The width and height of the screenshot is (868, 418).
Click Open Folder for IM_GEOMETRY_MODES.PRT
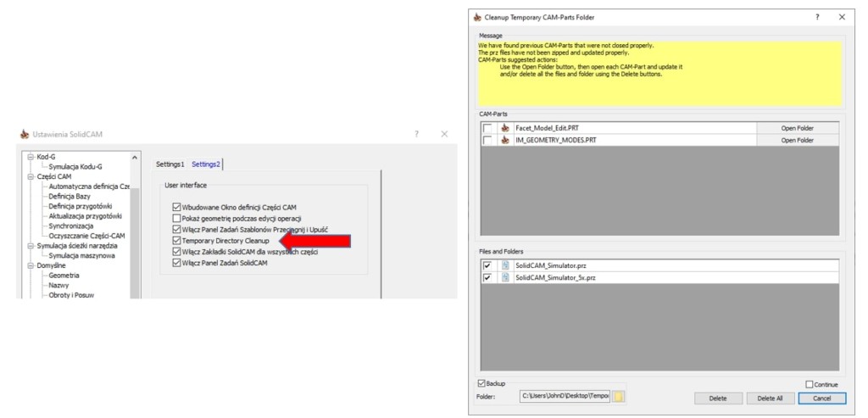(x=797, y=140)
